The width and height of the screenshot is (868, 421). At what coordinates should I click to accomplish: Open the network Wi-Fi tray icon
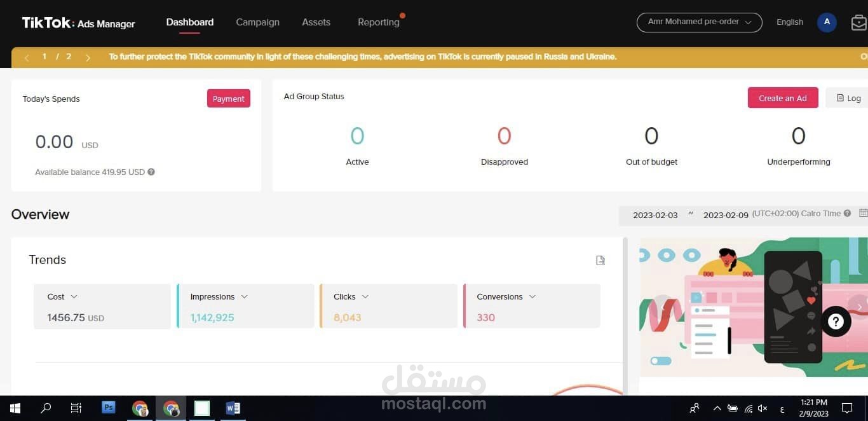click(x=749, y=408)
